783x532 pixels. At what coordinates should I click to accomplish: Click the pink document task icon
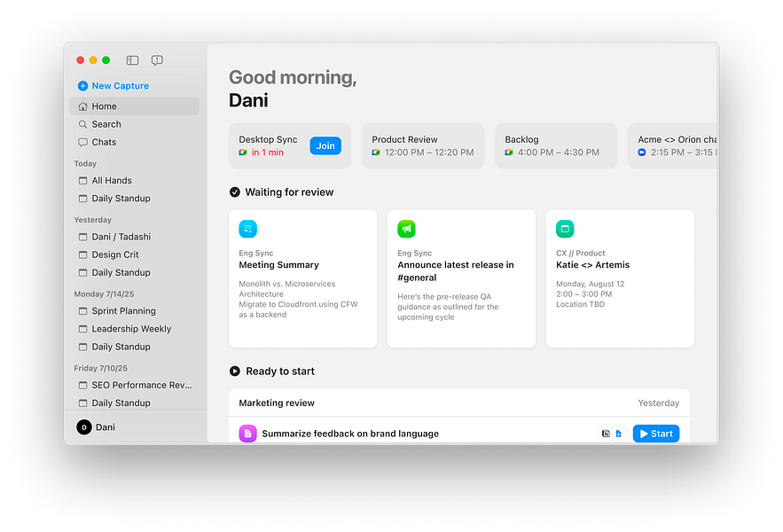[x=247, y=434]
